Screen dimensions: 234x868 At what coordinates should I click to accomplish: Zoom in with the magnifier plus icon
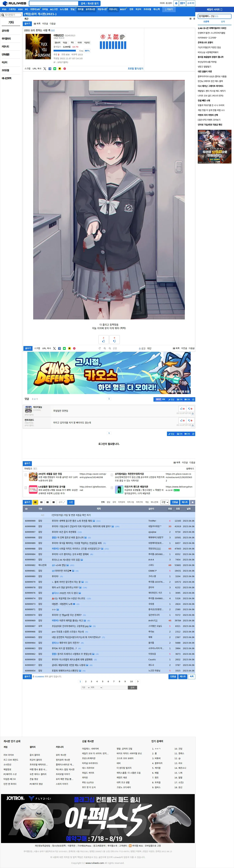(105, 348)
